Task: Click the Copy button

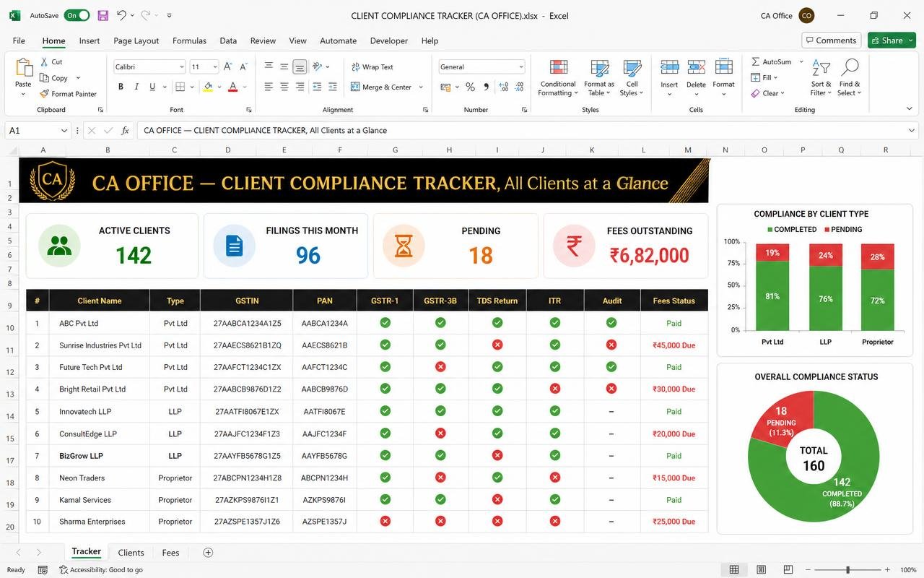Action: (54, 78)
